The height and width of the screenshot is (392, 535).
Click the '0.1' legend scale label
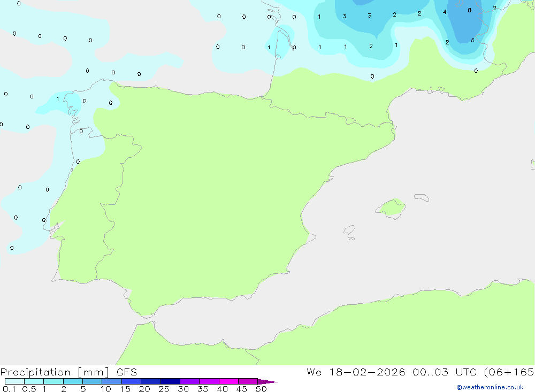(9, 389)
